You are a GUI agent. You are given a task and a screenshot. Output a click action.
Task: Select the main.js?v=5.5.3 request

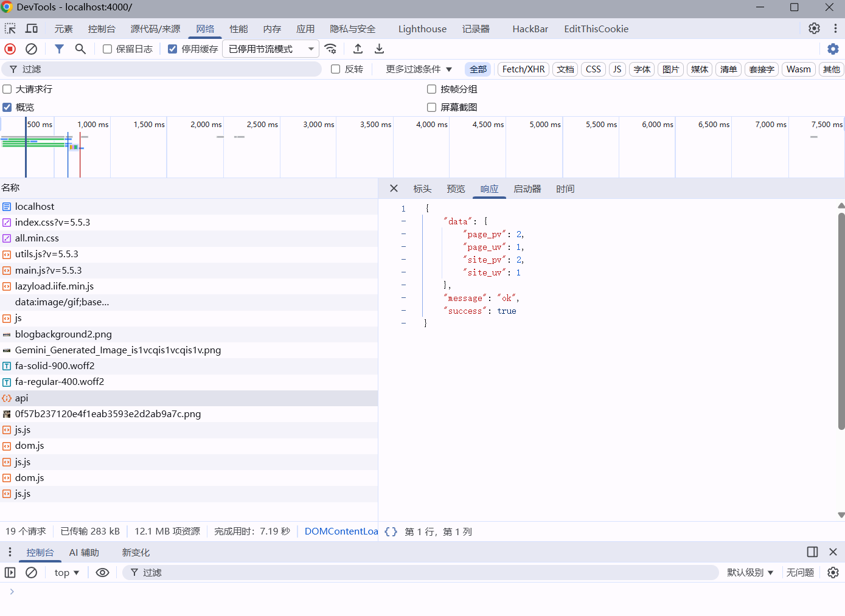[49, 270]
